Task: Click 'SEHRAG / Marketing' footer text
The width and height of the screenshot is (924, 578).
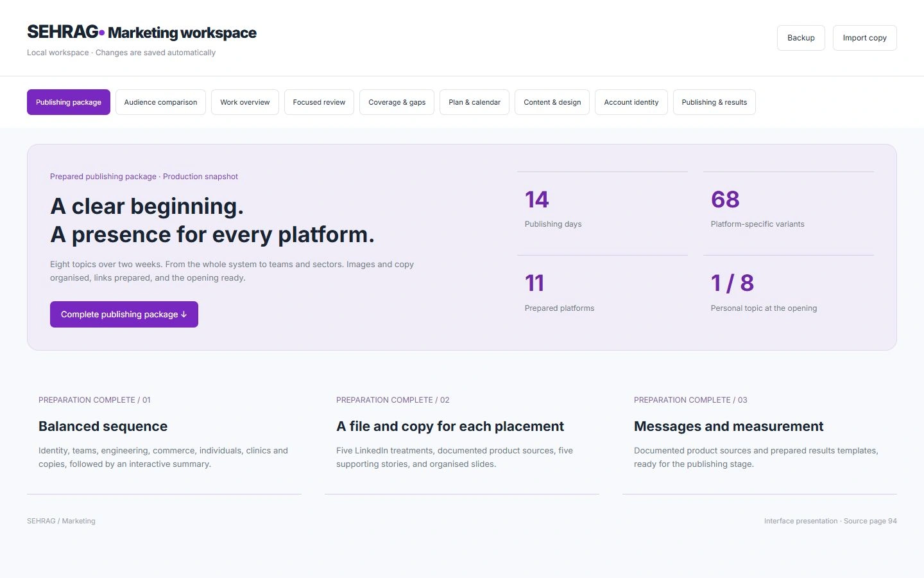Action: pos(61,521)
